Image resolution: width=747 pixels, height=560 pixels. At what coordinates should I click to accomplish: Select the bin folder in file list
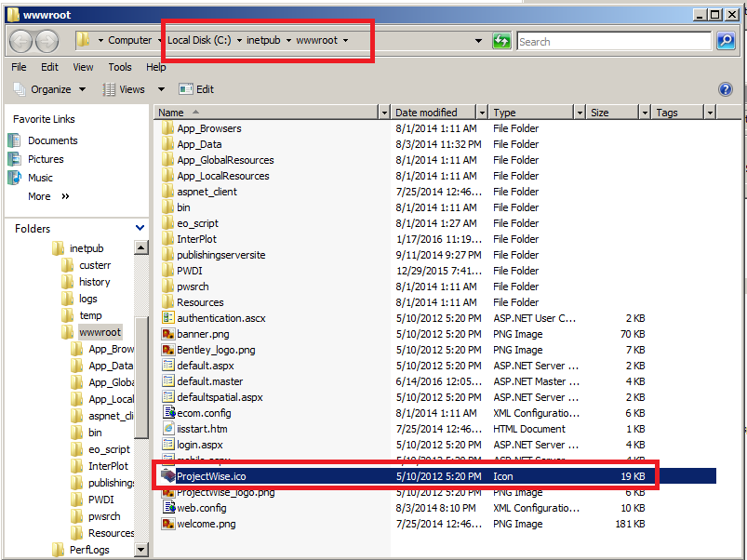[183, 207]
